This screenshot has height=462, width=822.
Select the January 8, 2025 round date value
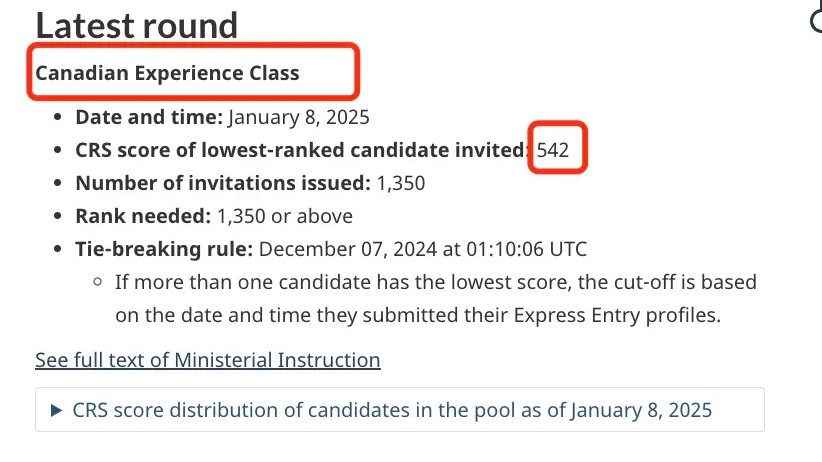[299, 117]
